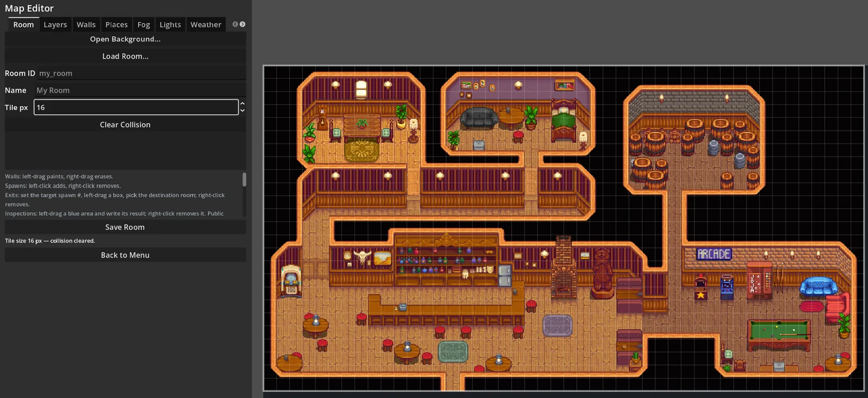Click the green bed on the map
The width and height of the screenshot is (868, 398).
click(x=564, y=120)
